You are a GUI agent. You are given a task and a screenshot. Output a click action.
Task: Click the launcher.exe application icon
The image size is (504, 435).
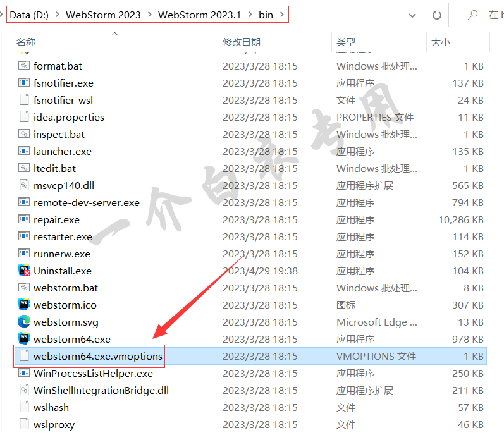point(24,151)
